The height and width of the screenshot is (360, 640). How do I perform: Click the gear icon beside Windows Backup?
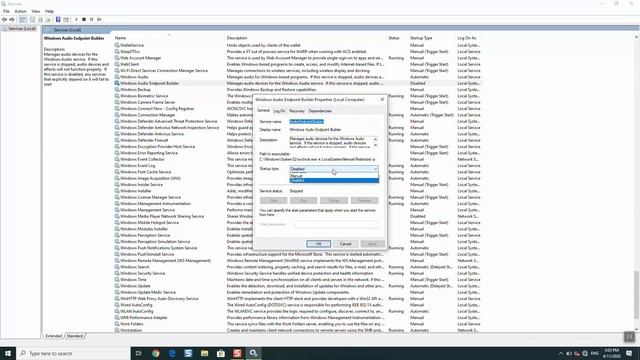pyautogui.click(x=117, y=89)
